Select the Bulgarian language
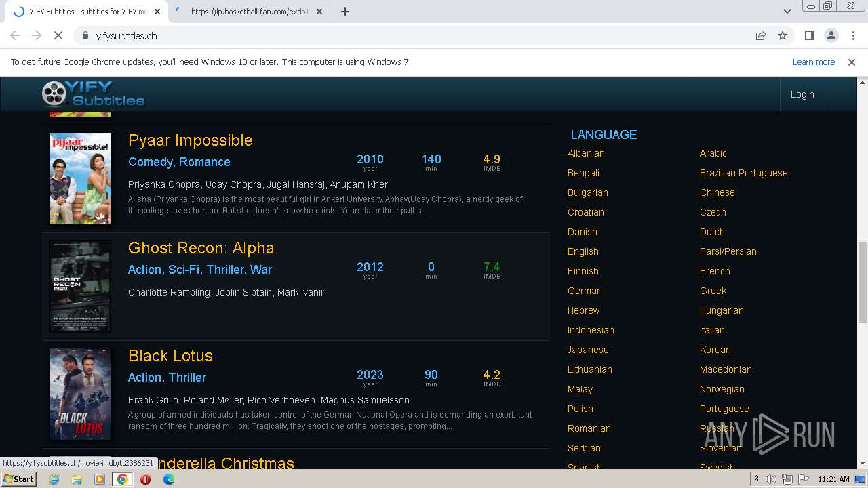Viewport: 868px width, 488px height. coord(588,192)
